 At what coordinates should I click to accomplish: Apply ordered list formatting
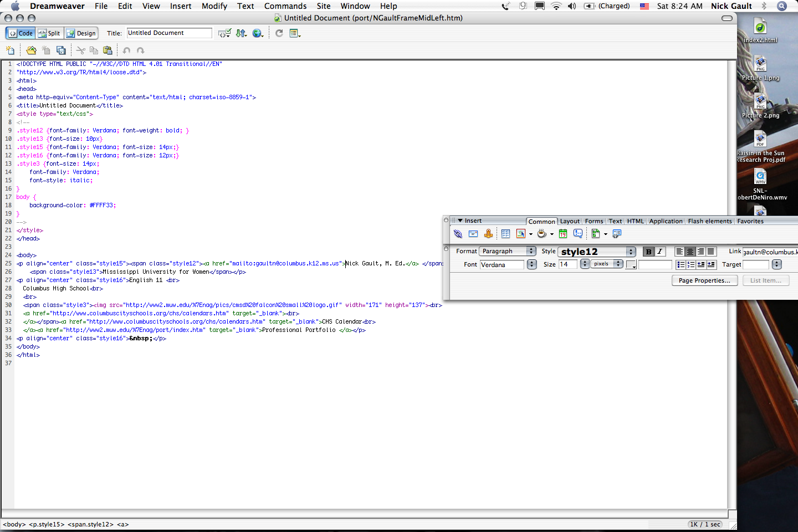(x=691, y=265)
